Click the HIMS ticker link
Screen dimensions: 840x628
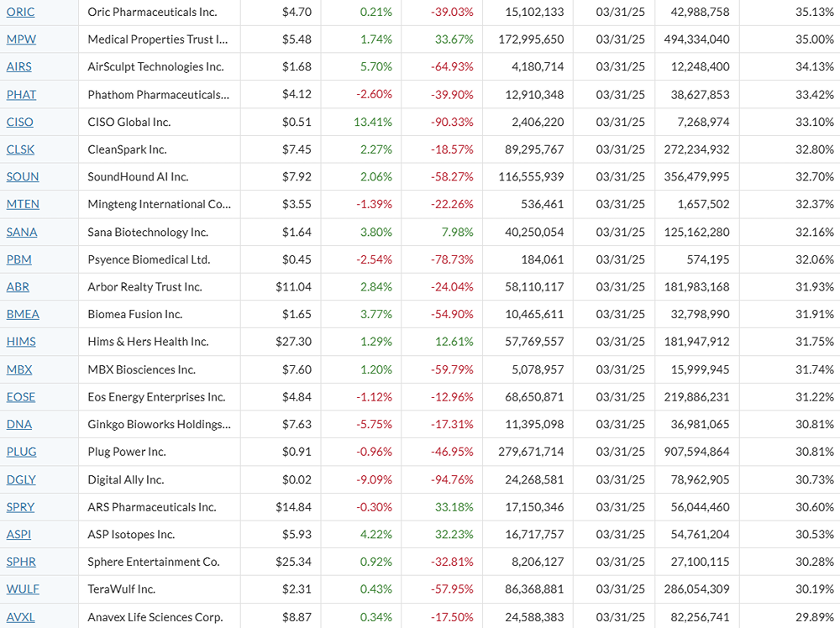tap(21, 342)
